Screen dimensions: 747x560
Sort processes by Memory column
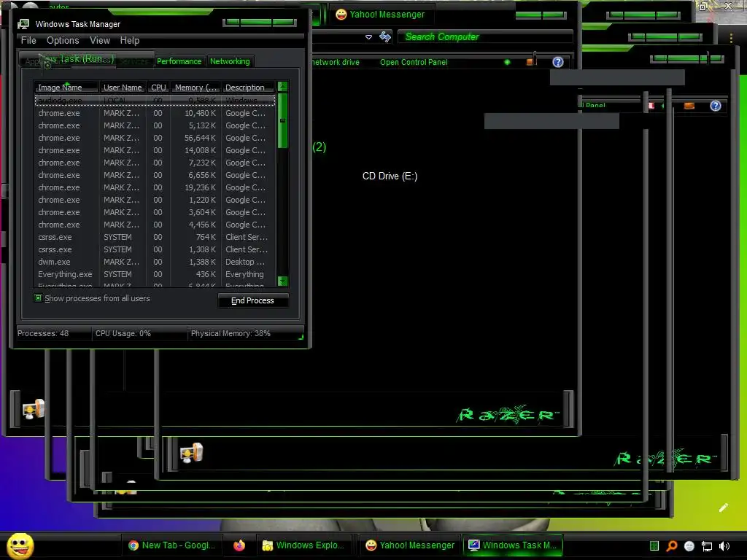196,87
